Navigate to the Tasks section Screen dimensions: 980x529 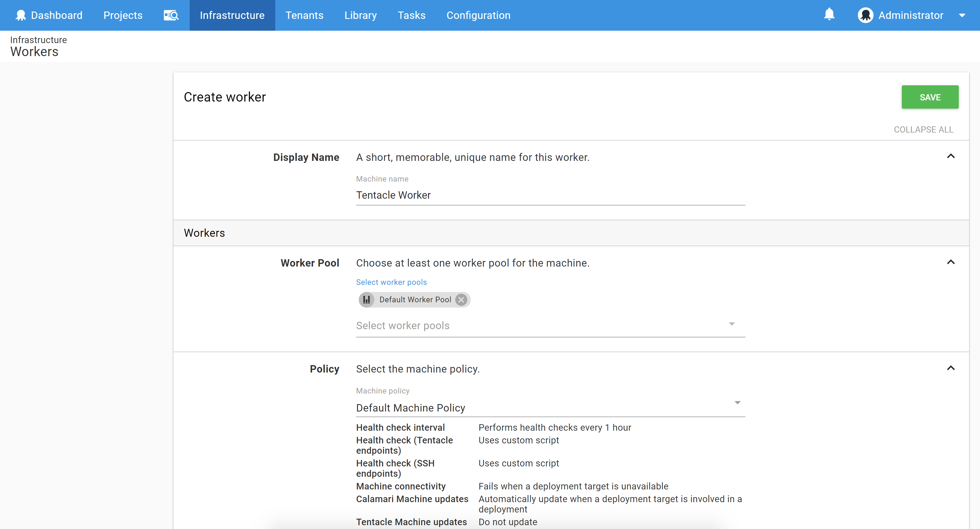412,15
